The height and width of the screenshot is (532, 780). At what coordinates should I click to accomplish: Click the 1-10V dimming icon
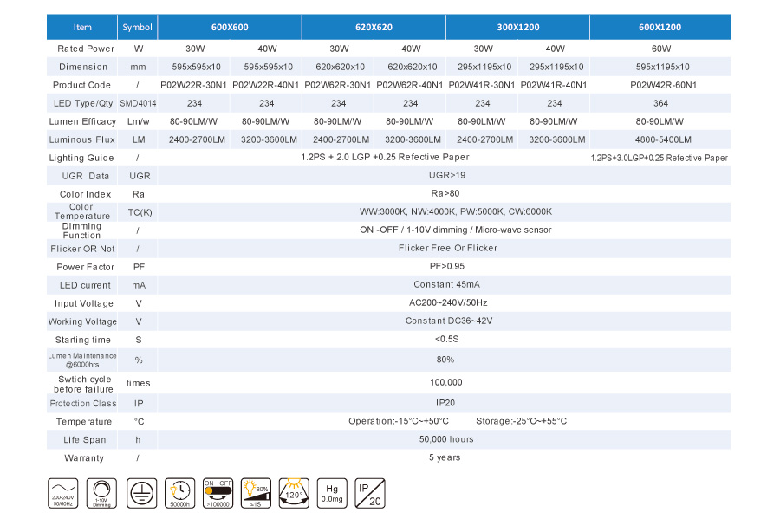[101, 494]
